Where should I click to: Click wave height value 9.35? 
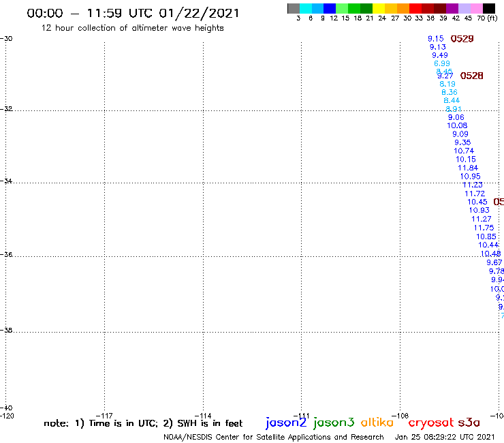462,142
